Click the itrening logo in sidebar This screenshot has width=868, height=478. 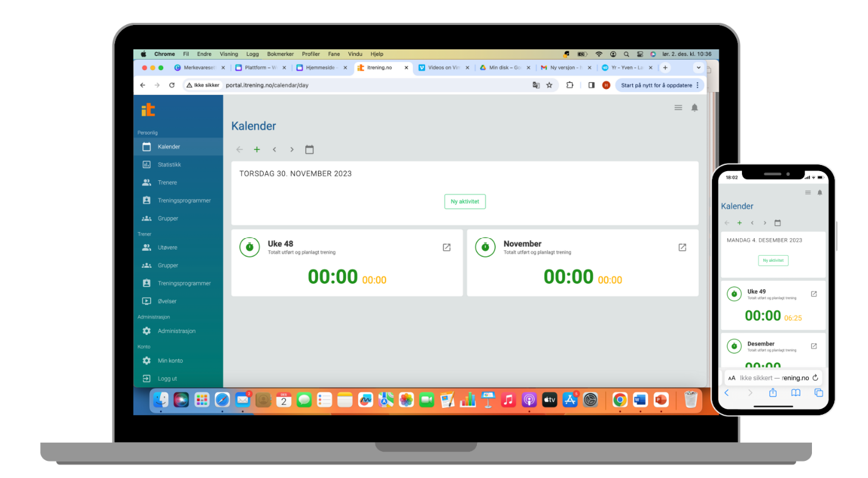pos(148,110)
